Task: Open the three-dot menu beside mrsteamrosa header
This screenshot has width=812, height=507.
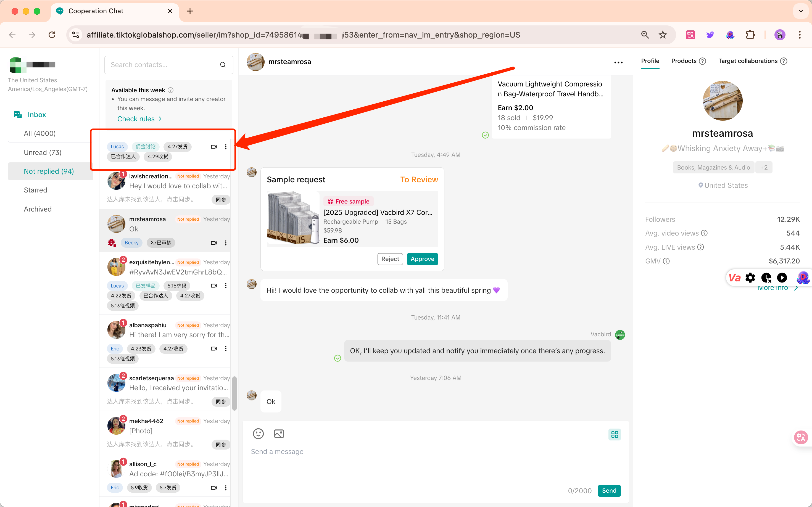Action: pos(618,62)
